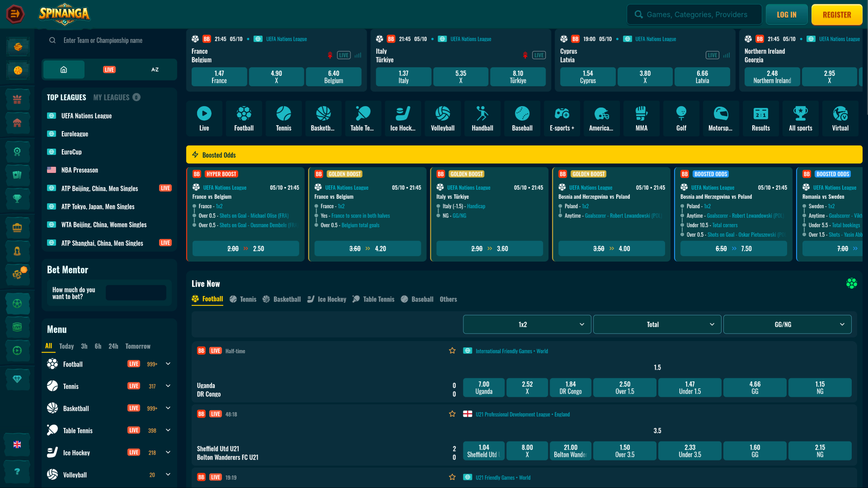Click the Bet Mentor amount input
868x488 pixels.
click(x=136, y=293)
